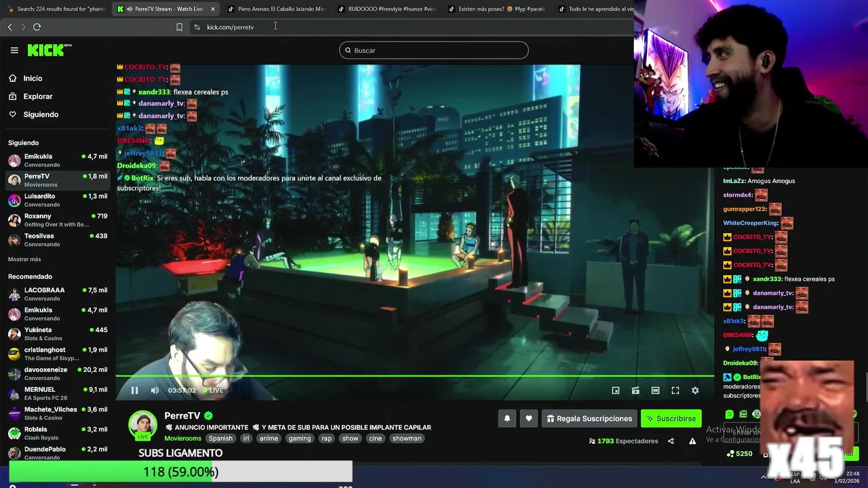This screenshot has width=868, height=488.
Task: Open TeoSilvas channel in sidebar
Action: point(58,240)
